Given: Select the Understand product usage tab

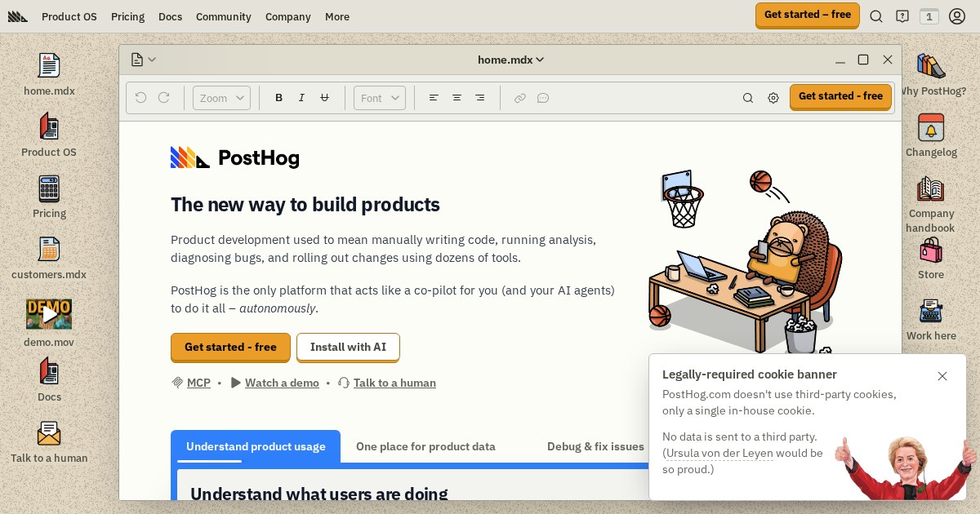Looking at the screenshot, I should (256, 446).
